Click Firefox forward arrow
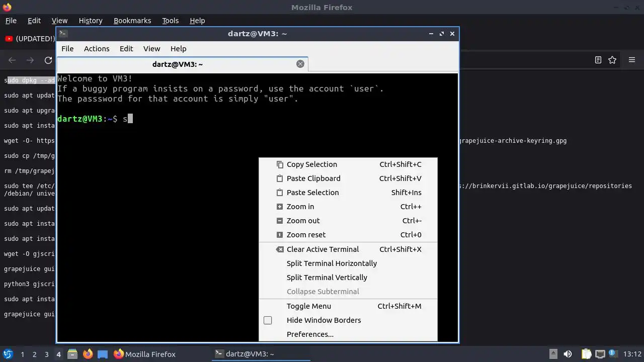This screenshot has width=644, height=362. [x=30, y=60]
